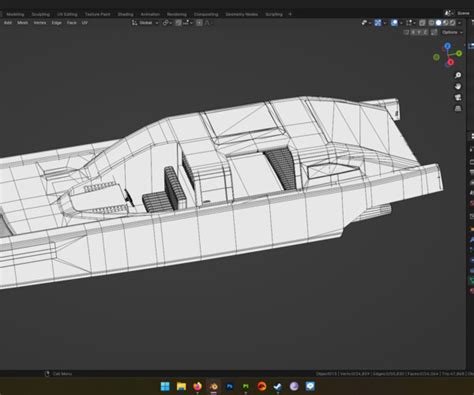Screen dimensions: 474x395
Task: Open the Vertex menu
Action: (x=40, y=23)
